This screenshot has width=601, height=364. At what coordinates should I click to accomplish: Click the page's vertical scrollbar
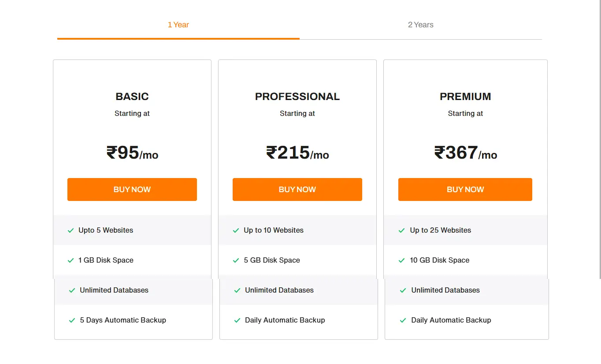point(599,132)
